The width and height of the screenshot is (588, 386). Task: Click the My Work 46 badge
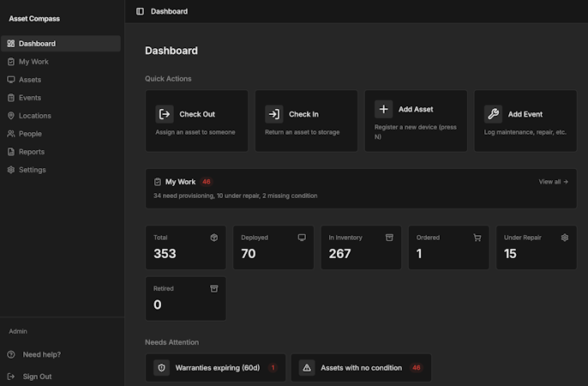coord(207,182)
